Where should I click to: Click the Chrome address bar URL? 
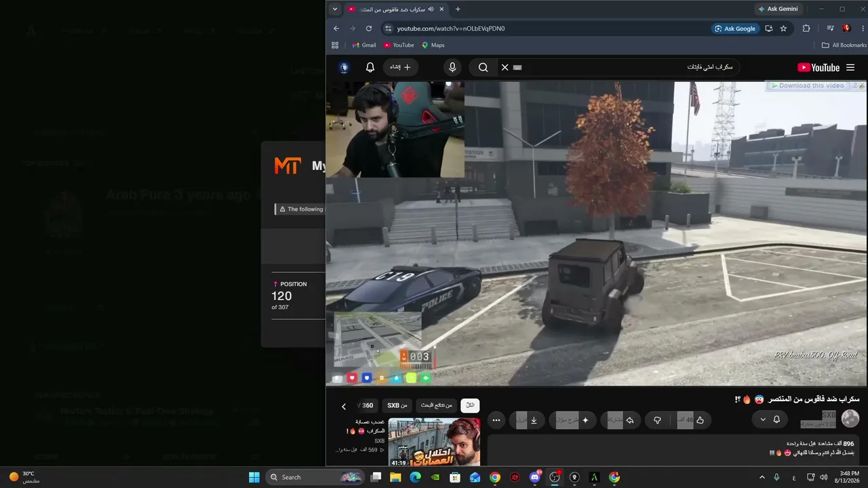pyautogui.click(x=451, y=28)
